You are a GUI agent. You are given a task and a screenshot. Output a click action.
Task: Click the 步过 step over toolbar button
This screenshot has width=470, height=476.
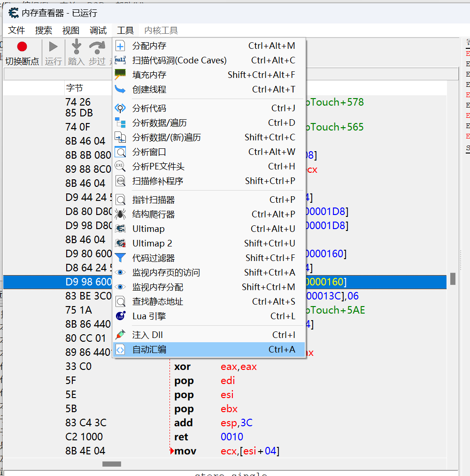point(97,53)
